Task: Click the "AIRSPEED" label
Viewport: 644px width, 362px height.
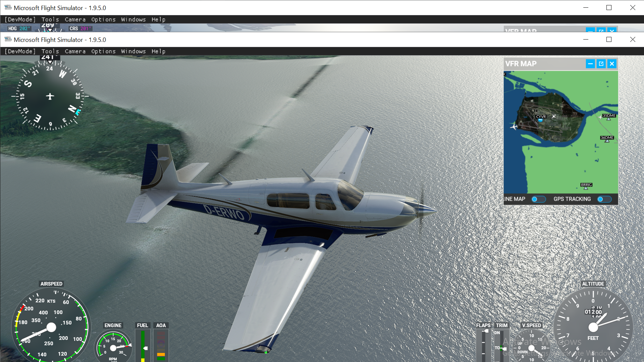Action: coord(51,284)
